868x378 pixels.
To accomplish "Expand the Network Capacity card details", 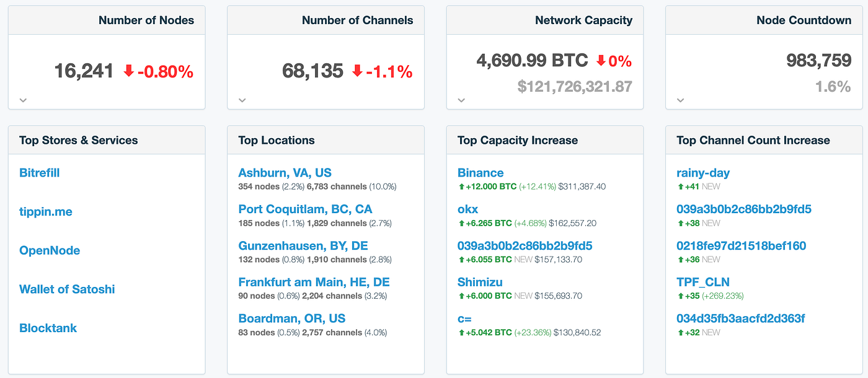I will (461, 99).
